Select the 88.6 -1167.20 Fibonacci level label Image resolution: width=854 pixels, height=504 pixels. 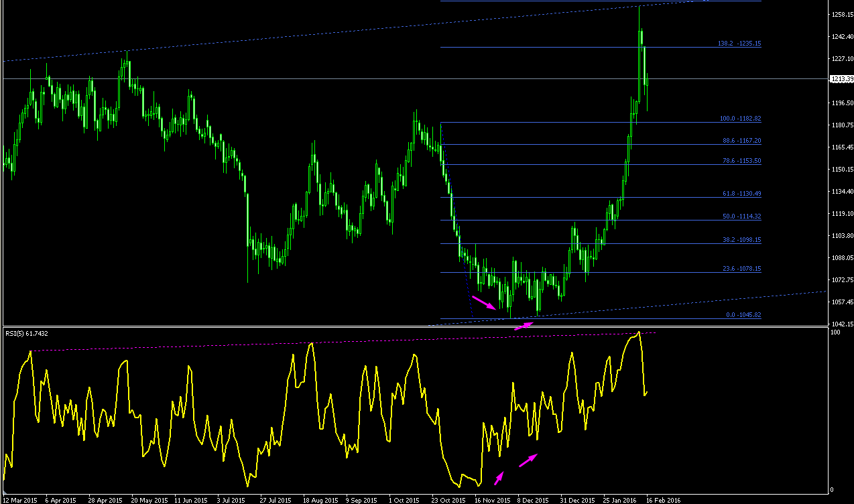(741, 141)
